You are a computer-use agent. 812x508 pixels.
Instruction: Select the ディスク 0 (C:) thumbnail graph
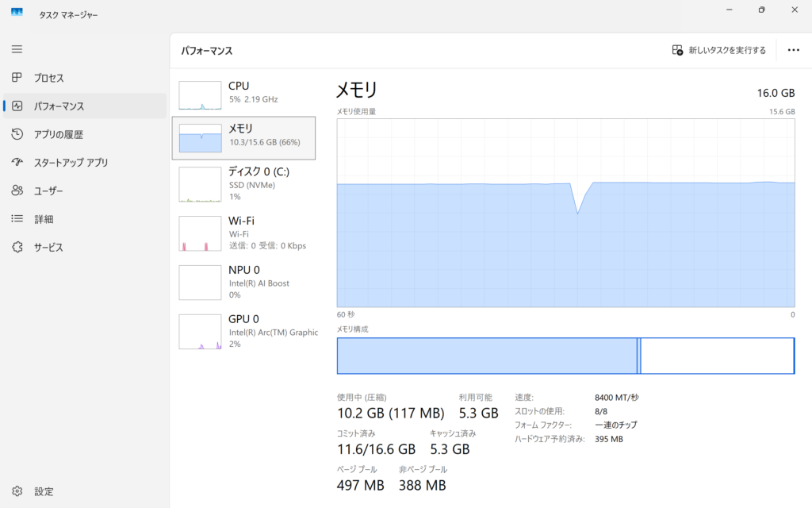tap(200, 184)
